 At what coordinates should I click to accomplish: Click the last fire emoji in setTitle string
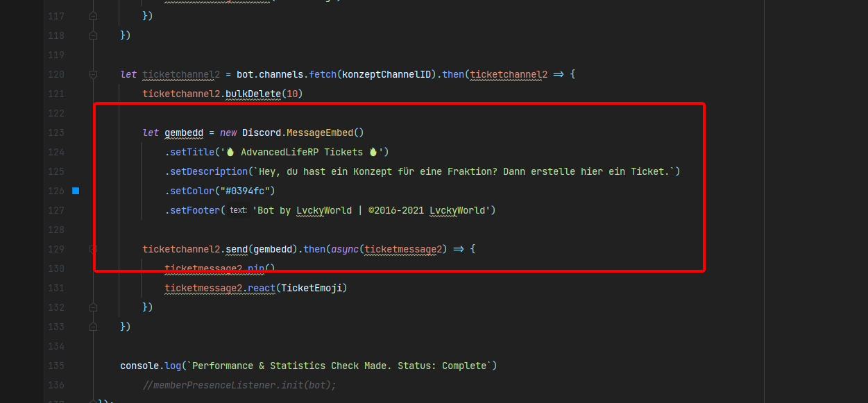click(373, 152)
